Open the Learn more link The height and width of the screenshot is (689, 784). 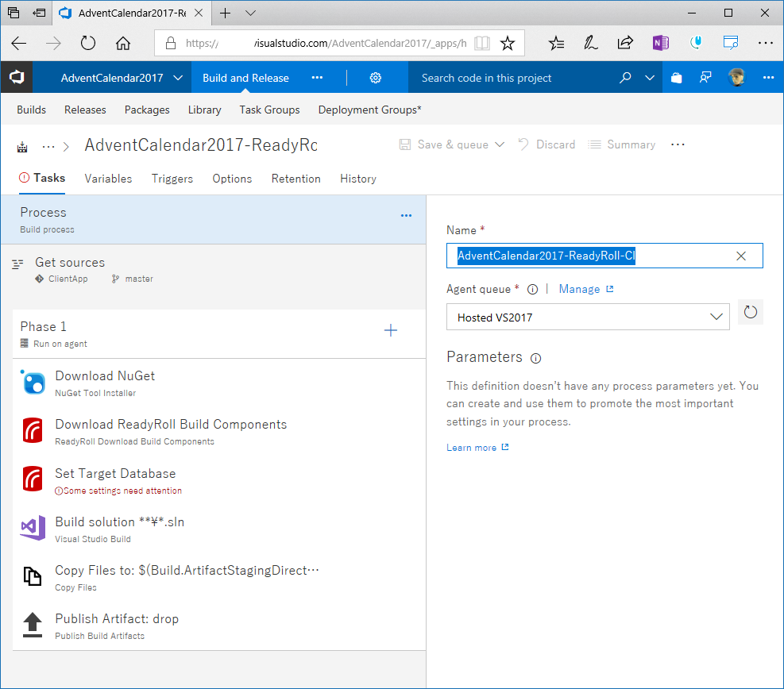[477, 448]
